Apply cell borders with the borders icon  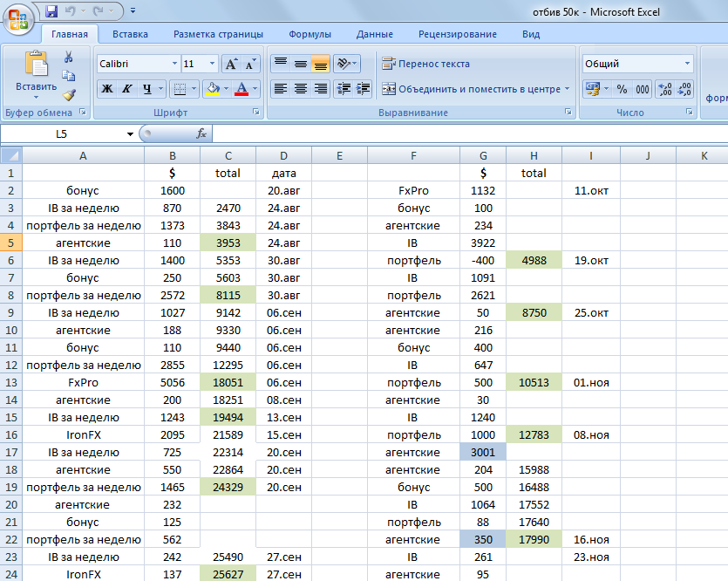tap(180, 89)
